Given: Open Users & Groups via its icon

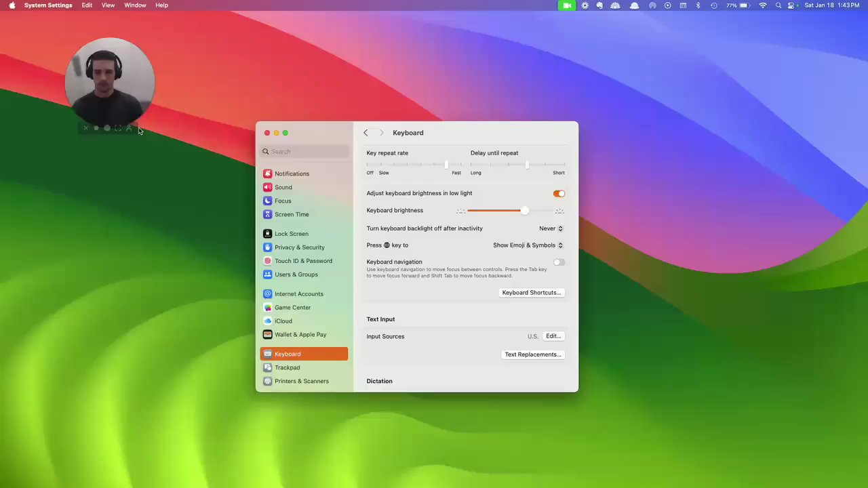Looking at the screenshot, I should coord(268,274).
